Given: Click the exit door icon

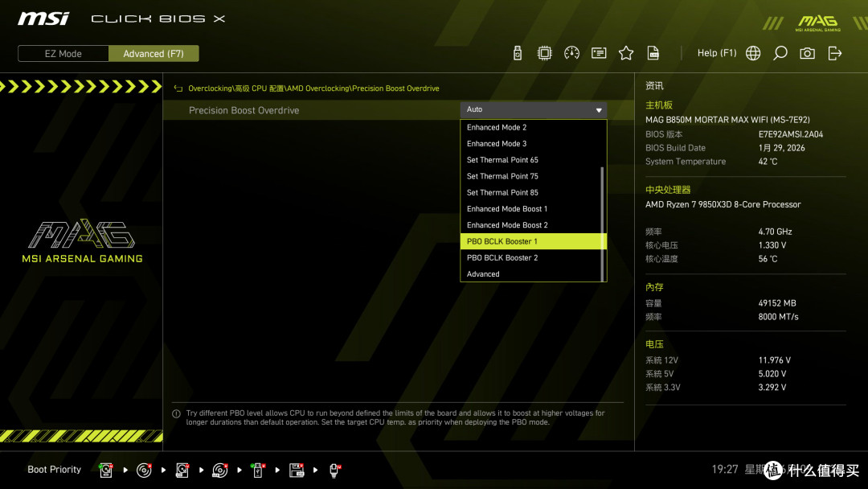Looking at the screenshot, I should tap(835, 53).
